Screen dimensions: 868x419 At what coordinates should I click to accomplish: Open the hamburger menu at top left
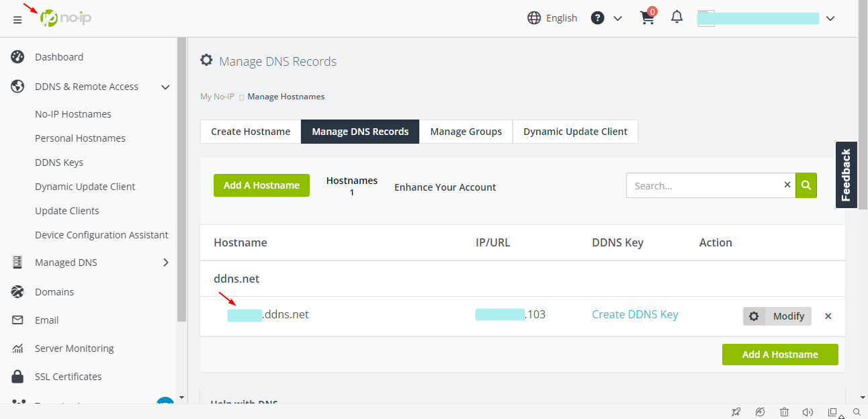tap(17, 19)
